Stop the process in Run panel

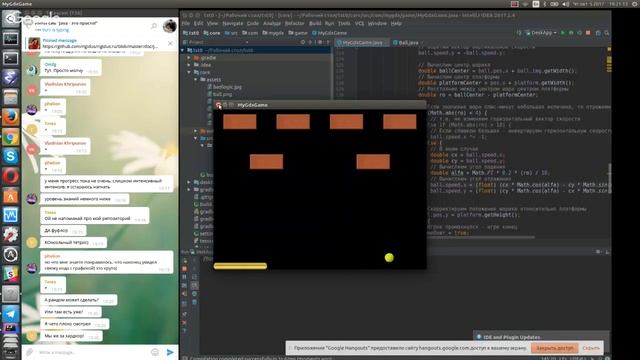pos(184,269)
